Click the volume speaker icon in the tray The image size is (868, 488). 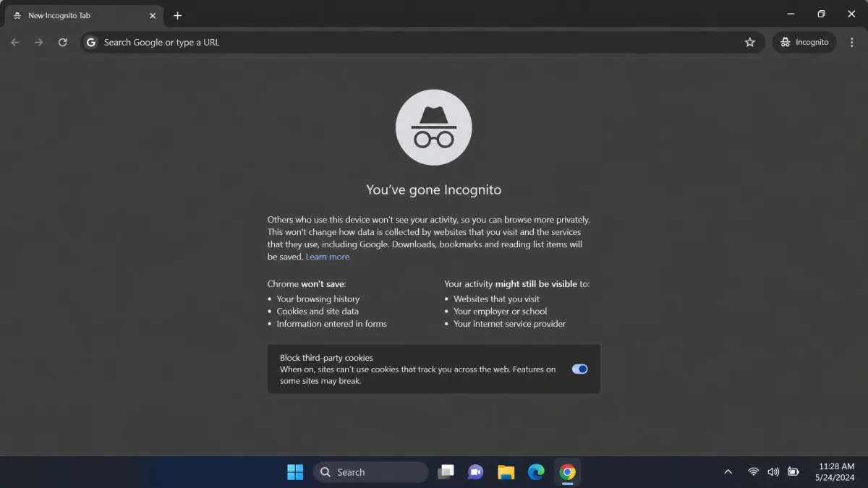pyautogui.click(x=773, y=472)
